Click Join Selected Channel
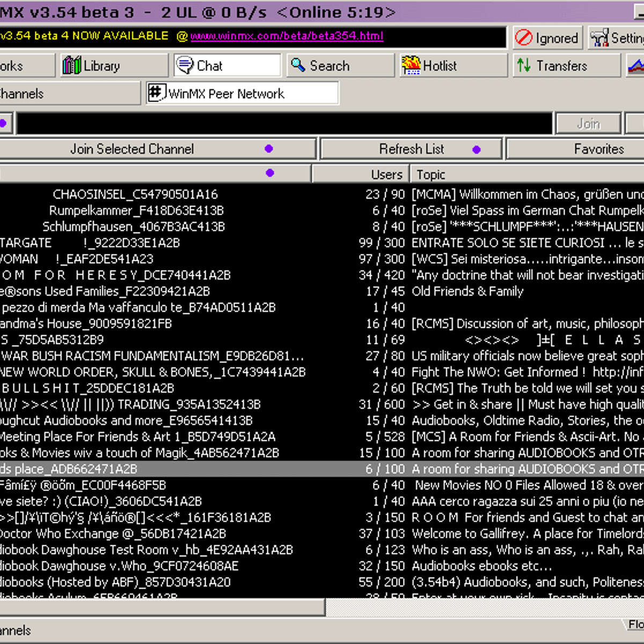The width and height of the screenshot is (644, 644). click(x=158, y=149)
